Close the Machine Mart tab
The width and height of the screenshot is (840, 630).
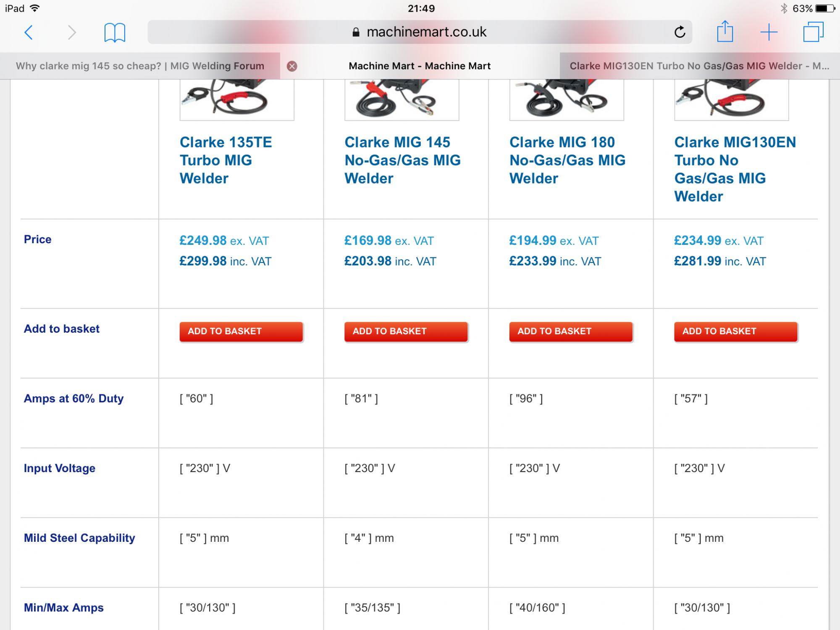coord(292,66)
